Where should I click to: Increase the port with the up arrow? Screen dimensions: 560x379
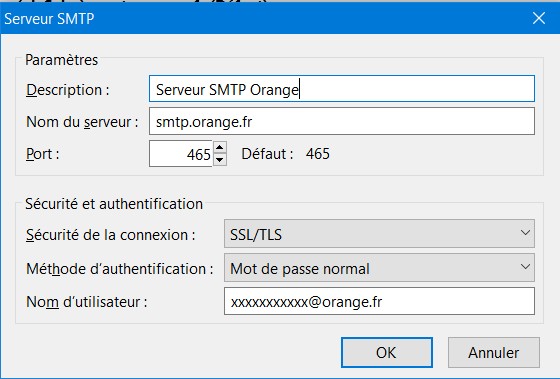coord(220,147)
